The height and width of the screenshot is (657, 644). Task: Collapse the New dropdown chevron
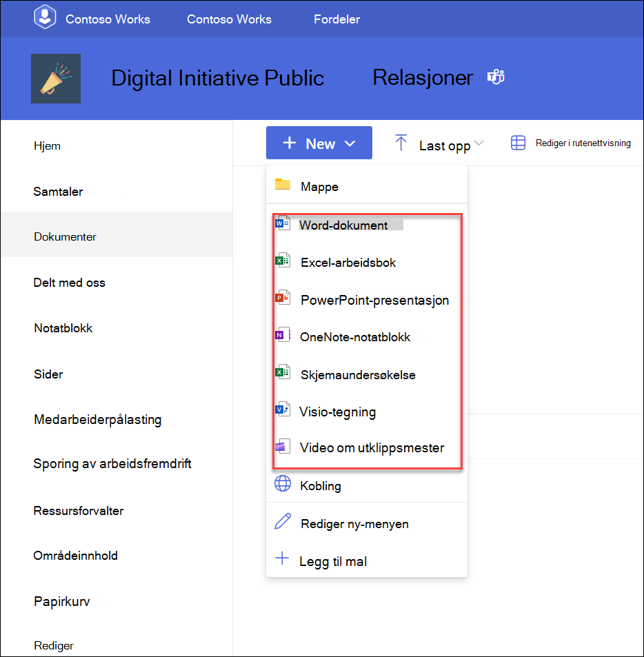350,143
